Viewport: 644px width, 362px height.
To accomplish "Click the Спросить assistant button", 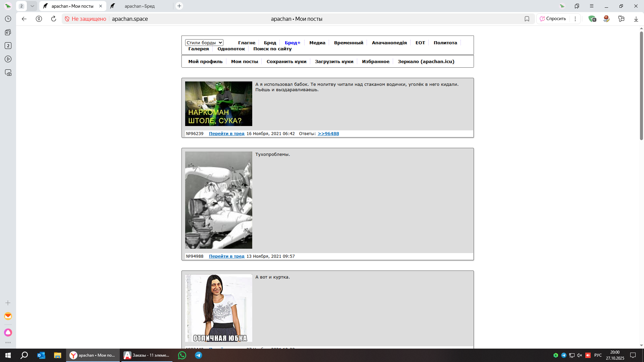I will pos(553,19).
